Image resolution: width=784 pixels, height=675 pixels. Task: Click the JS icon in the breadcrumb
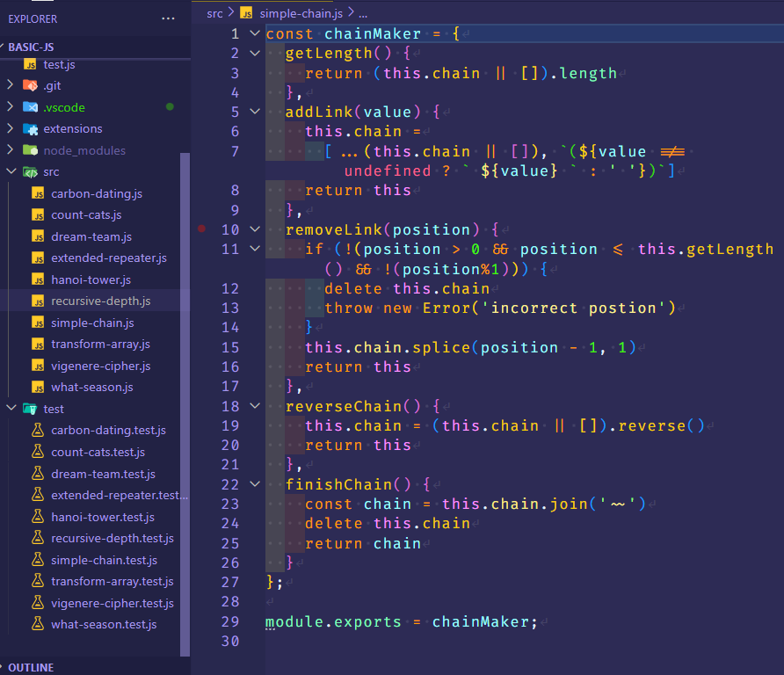tap(246, 13)
